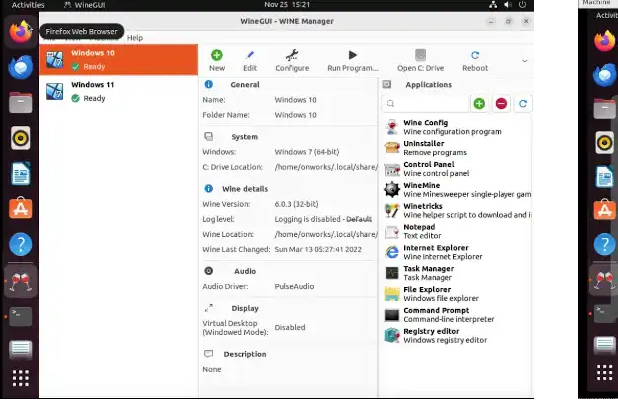Open Windows File Explorer entry
The height and width of the screenshot is (405, 618).
click(x=456, y=294)
